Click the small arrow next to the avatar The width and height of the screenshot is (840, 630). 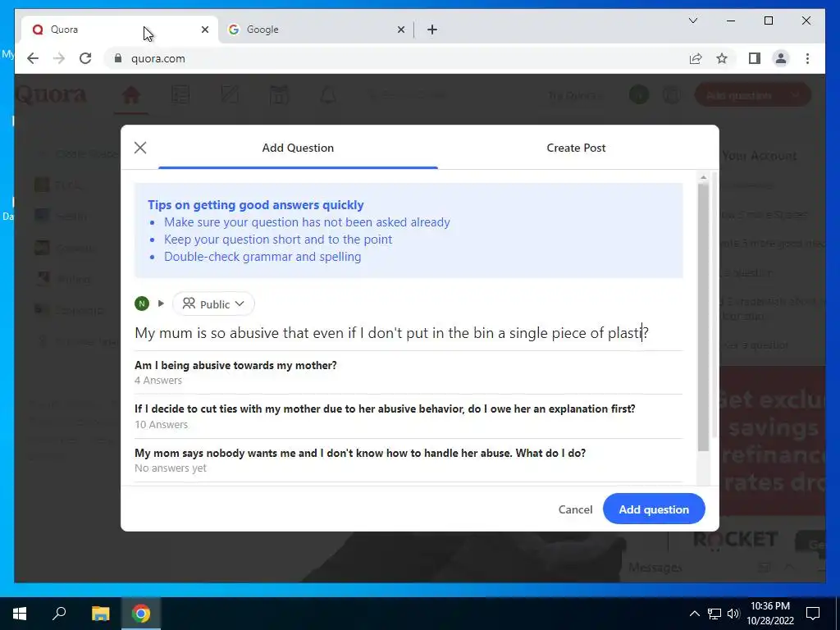(161, 304)
